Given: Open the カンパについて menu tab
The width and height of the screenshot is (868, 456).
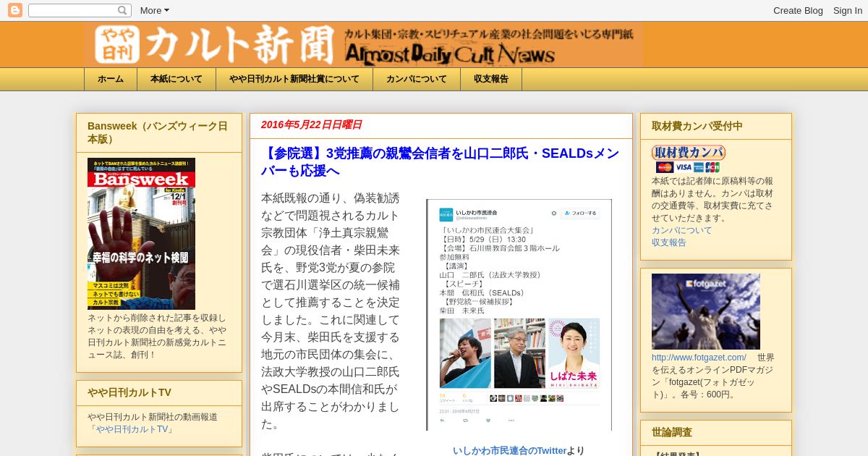Looking at the screenshot, I should [417, 79].
